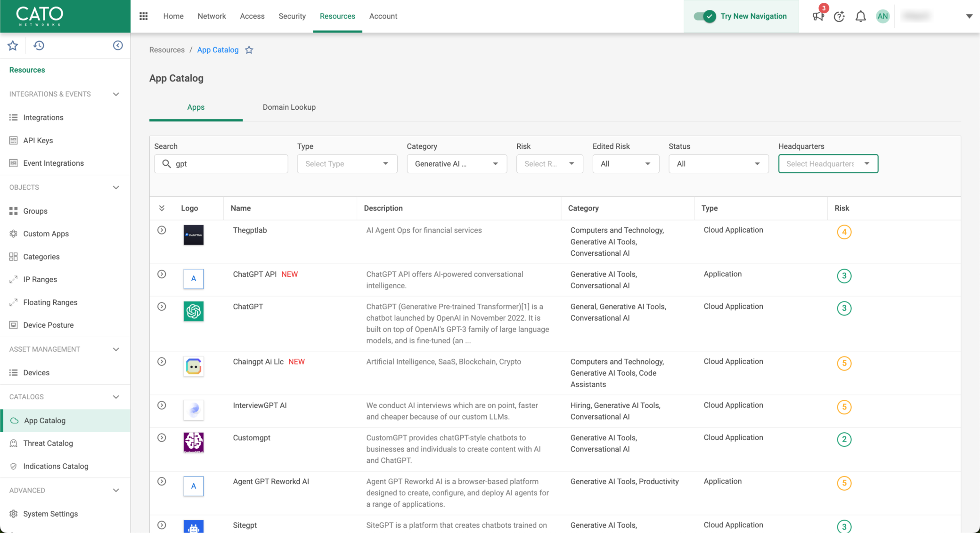The height and width of the screenshot is (533, 980).
Task: Open the help question mark icon
Action: pyautogui.click(x=839, y=16)
